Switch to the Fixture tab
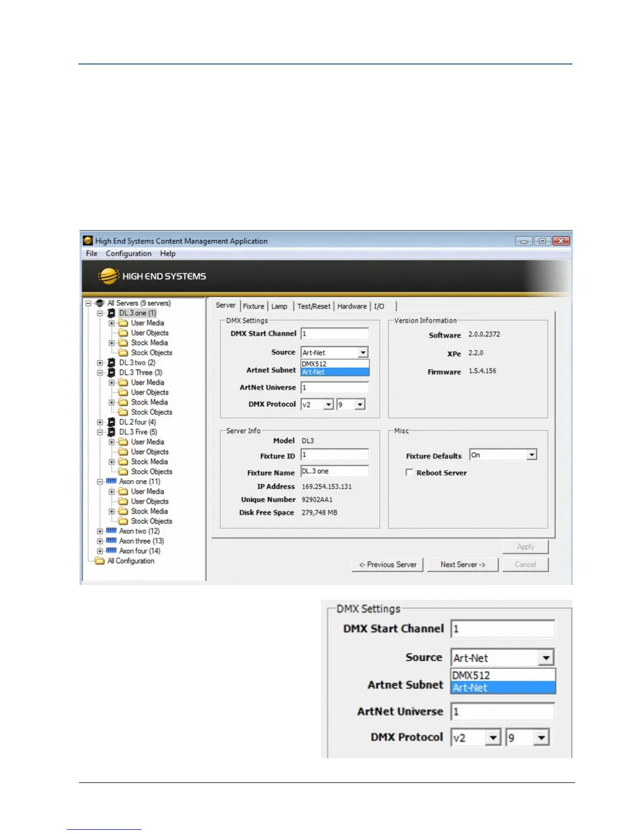 [x=254, y=306]
